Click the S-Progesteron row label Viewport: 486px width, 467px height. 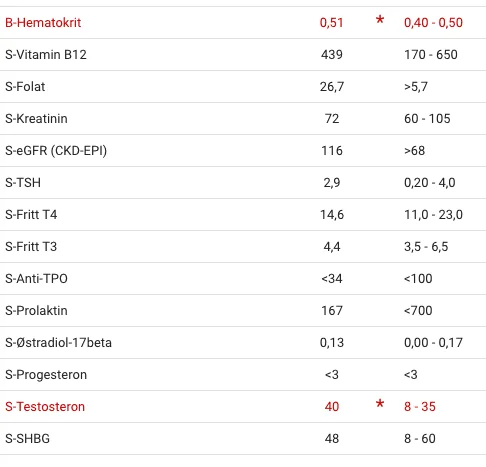(x=46, y=375)
